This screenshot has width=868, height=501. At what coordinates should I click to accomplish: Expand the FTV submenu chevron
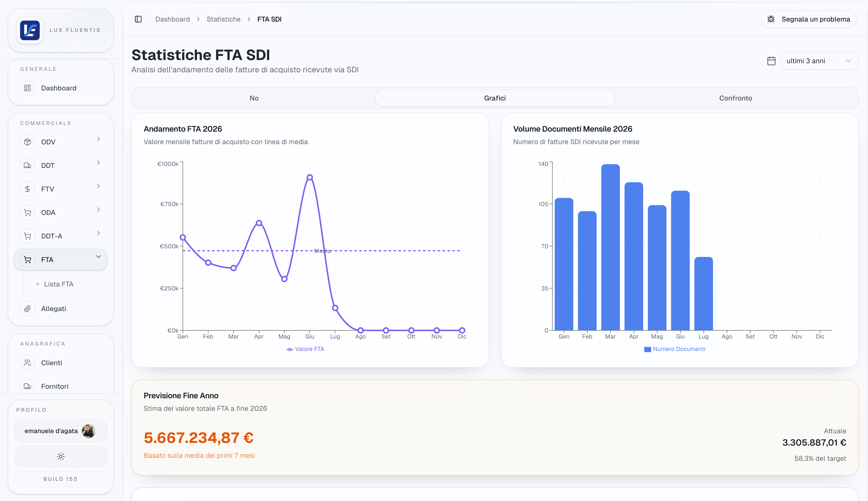click(x=99, y=186)
